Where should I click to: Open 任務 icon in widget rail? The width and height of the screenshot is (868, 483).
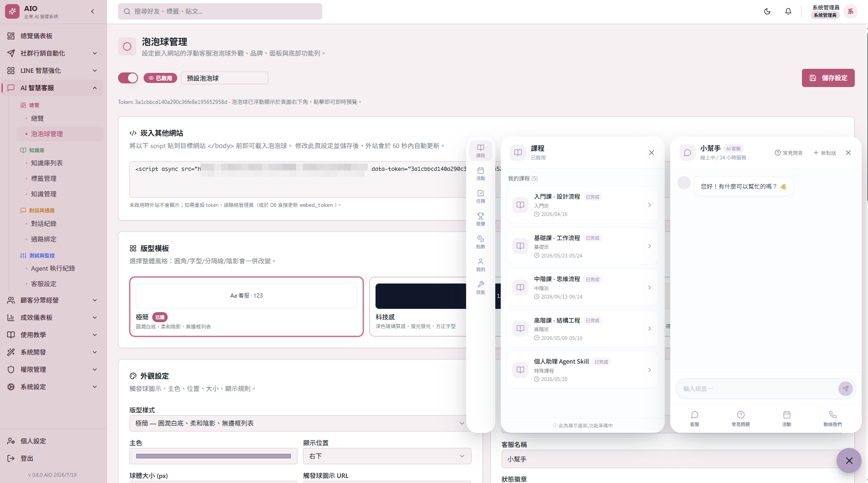tap(481, 196)
